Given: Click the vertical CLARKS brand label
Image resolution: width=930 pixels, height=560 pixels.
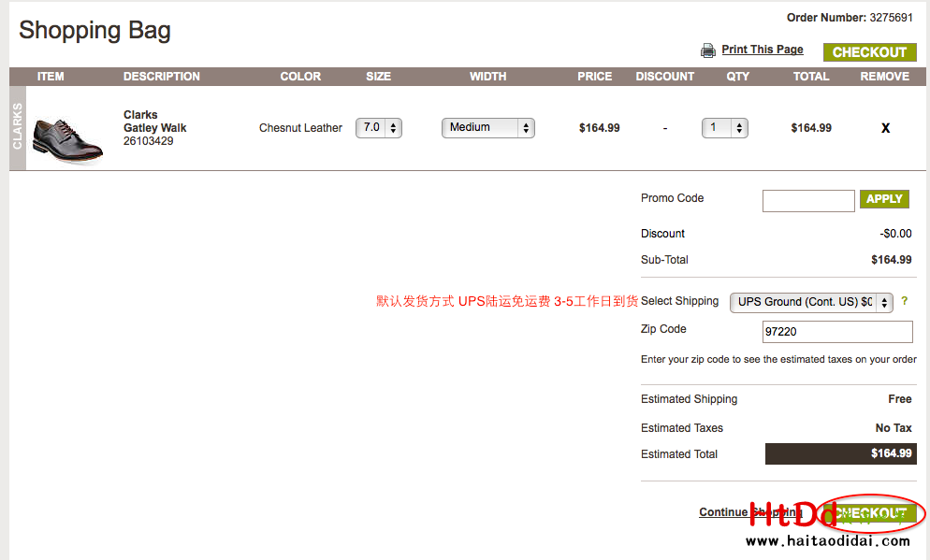Looking at the screenshot, I should (17, 126).
